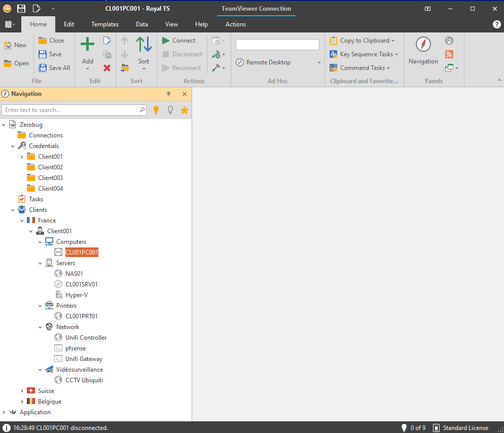Click the Move Down arrow icon
Viewport: 504px width, 433px height.
point(124,54)
